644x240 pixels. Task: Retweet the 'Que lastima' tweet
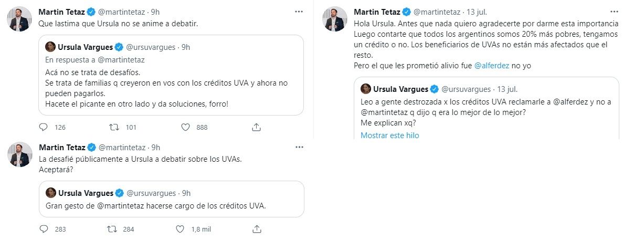click(x=112, y=127)
